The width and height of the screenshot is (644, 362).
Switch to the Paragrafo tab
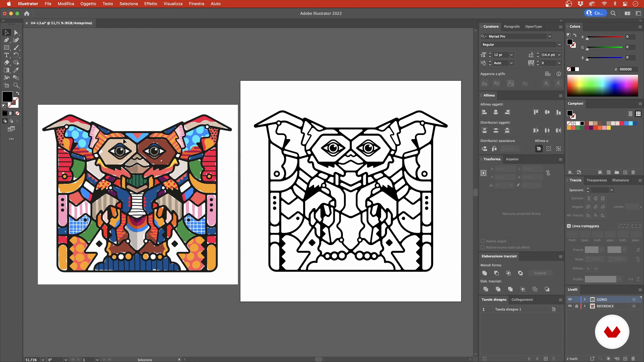[x=512, y=26]
